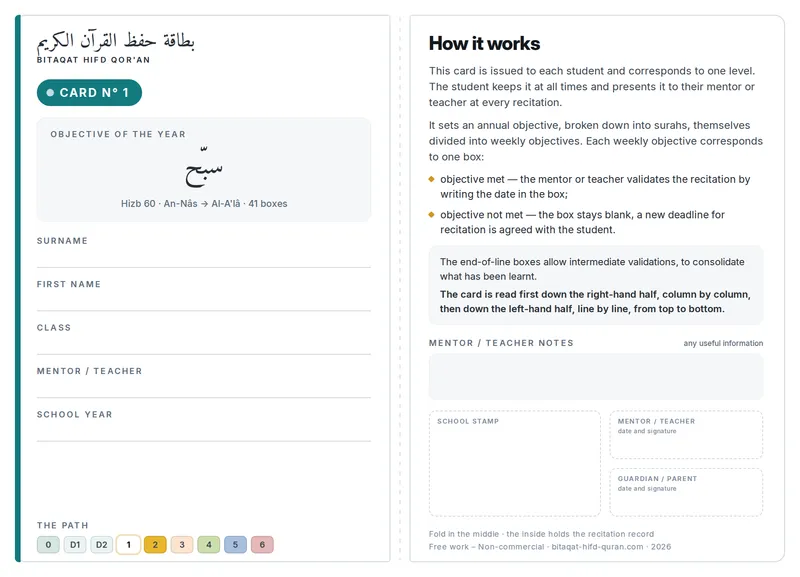
Task: Select the highlighted path level 1 box
Action: click(x=129, y=544)
